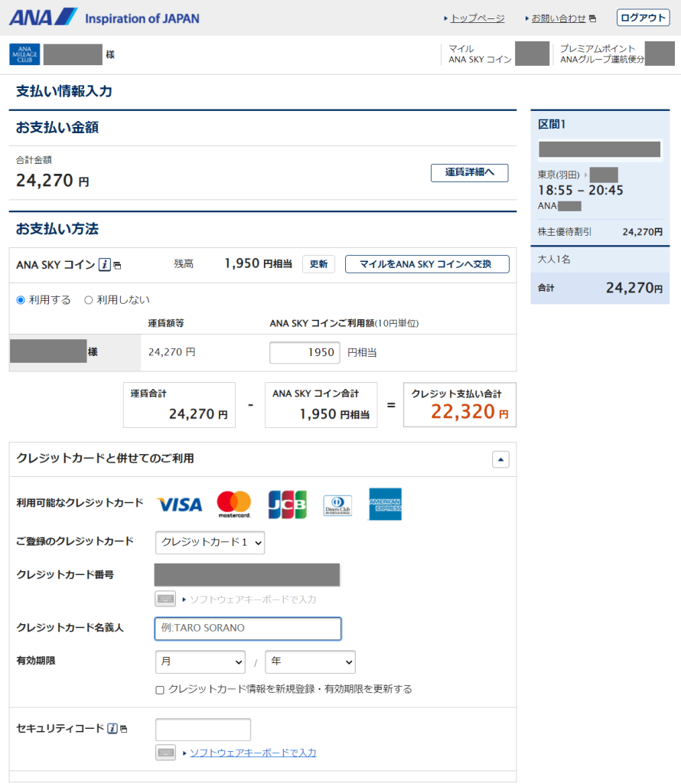Click the セキュリティコード input box
681x784 pixels.
[x=204, y=730]
